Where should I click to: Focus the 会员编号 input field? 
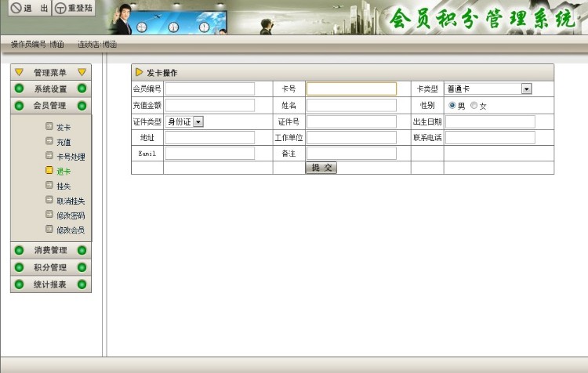[209, 89]
